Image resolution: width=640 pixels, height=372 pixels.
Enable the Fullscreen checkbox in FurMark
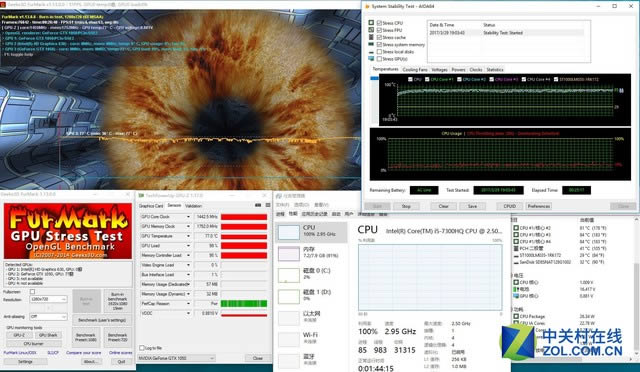coord(32,292)
